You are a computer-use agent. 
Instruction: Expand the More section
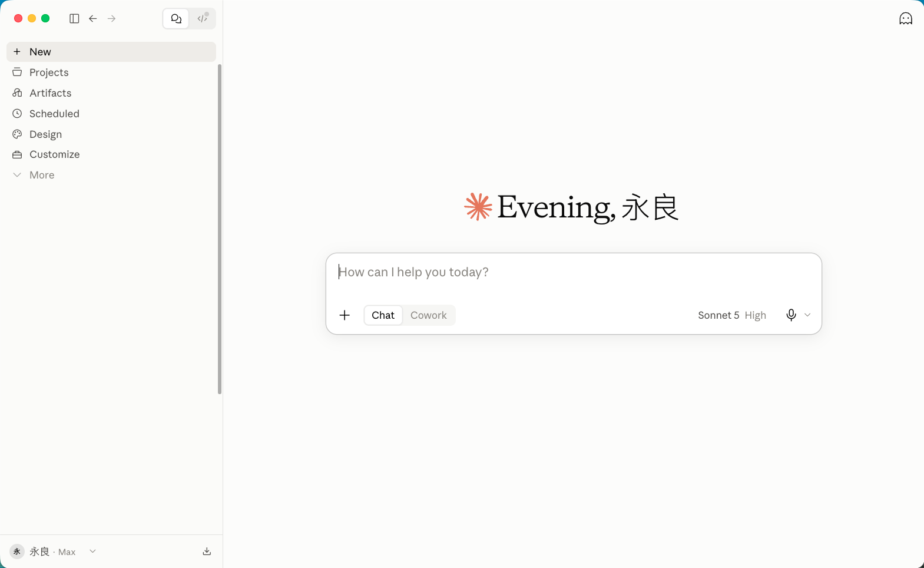point(111,175)
